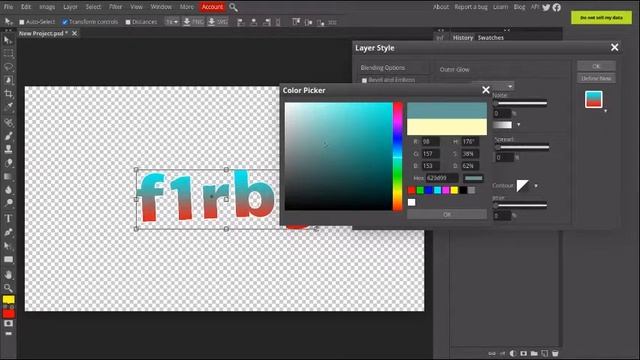The width and height of the screenshot is (640, 360).
Task: Click the align left edges icon
Action: tap(241, 22)
